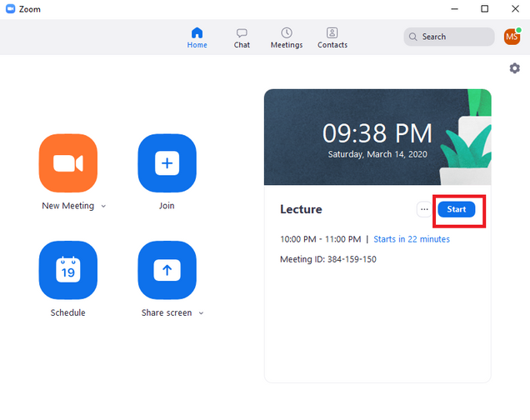This screenshot has height=420, width=530.
Task: Click the Meeting ID 384-159-150 text
Action: pos(328,259)
